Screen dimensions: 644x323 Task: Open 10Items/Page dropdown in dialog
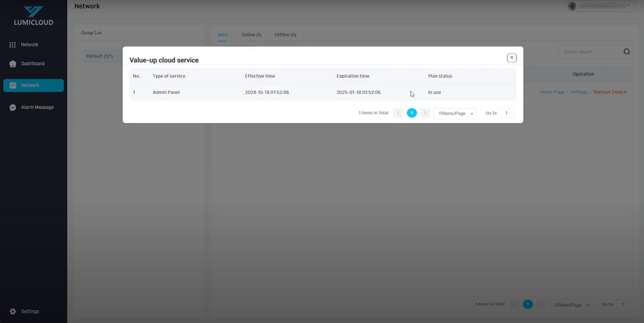tap(455, 113)
